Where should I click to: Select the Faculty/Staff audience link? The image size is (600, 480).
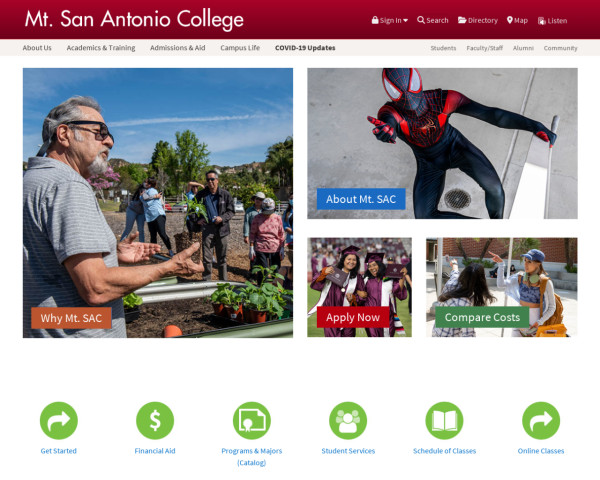point(484,48)
